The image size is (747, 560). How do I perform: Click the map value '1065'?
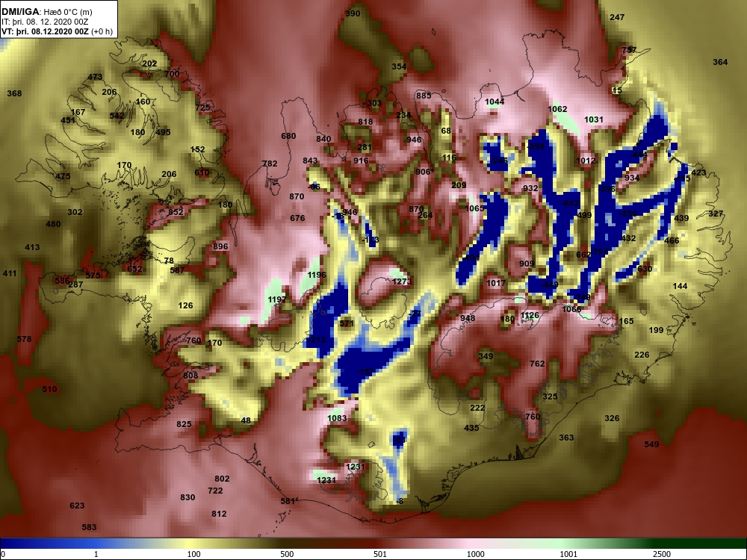(474, 208)
